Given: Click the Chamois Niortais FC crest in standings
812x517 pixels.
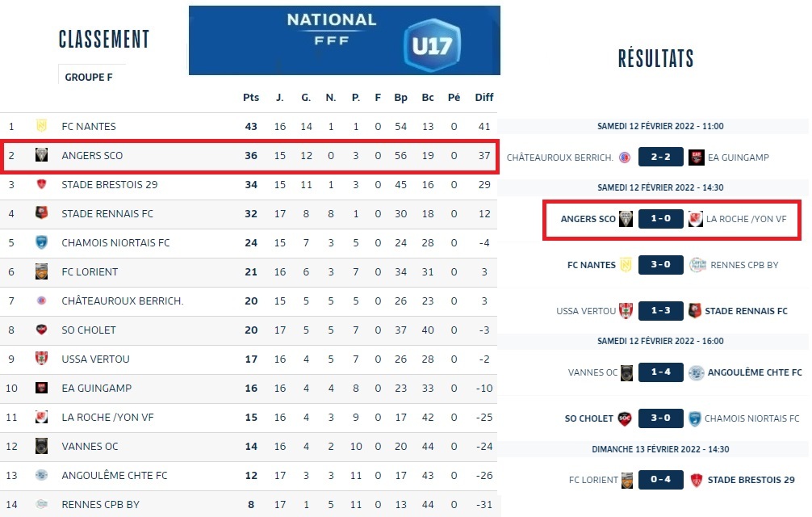Looking at the screenshot, I should [41, 242].
